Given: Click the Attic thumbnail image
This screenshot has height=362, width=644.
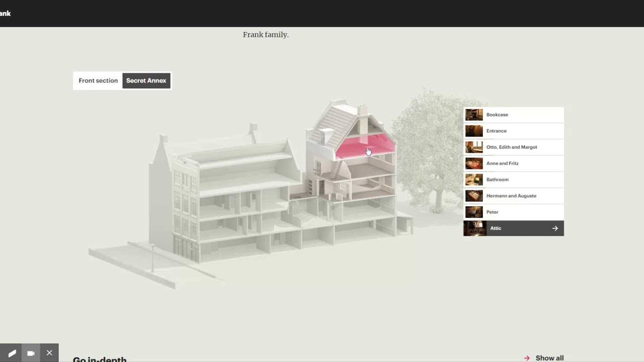Looking at the screenshot, I should [475, 228].
